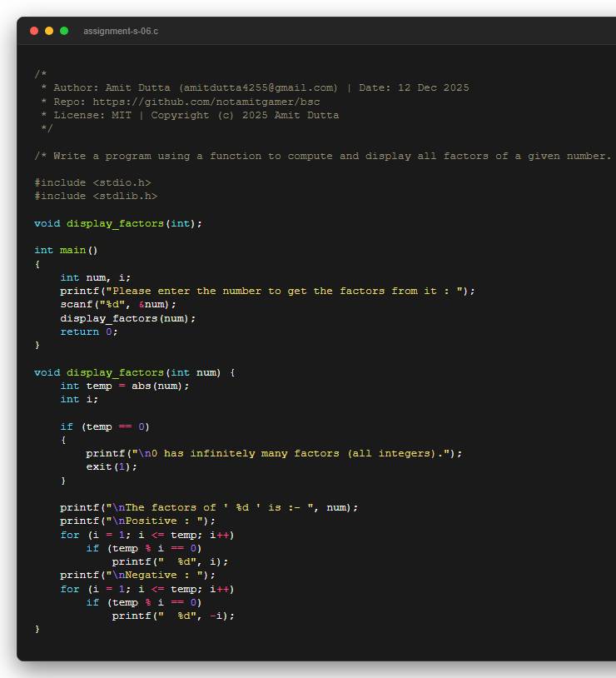Click the License: MIT comment line
616x678 pixels.
pyautogui.click(x=190, y=115)
